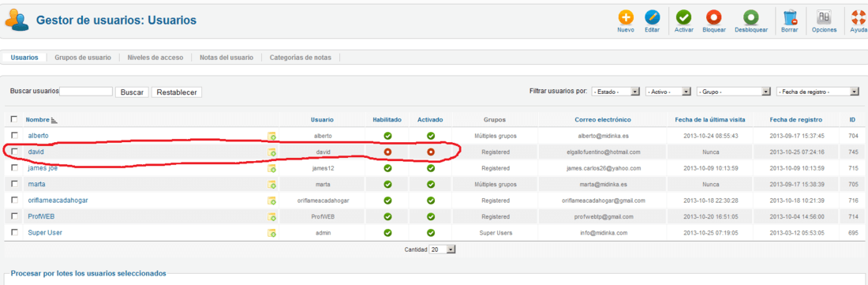Open the Grupo filter dropdown
The width and height of the screenshot is (868, 285).
[734, 92]
